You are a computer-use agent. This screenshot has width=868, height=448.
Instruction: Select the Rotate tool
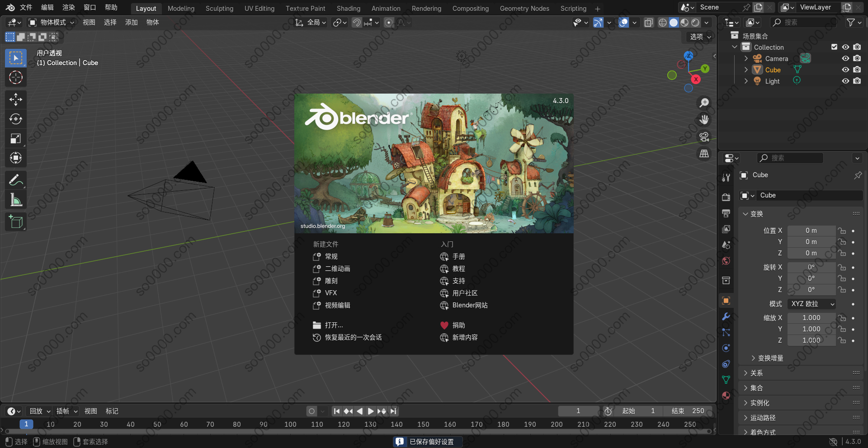pyautogui.click(x=16, y=119)
